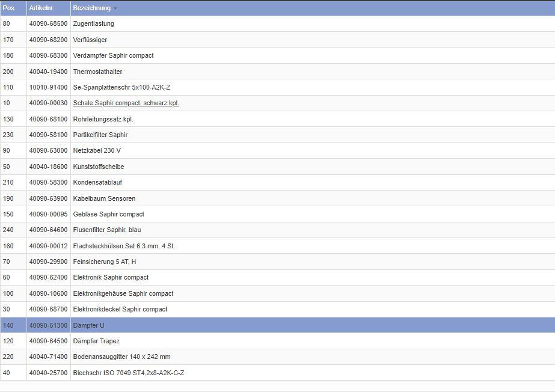Open the Schale Saphir compact, schwarz kpl. link
Image resolution: width=555 pixels, height=392 pixels.
[x=126, y=103]
